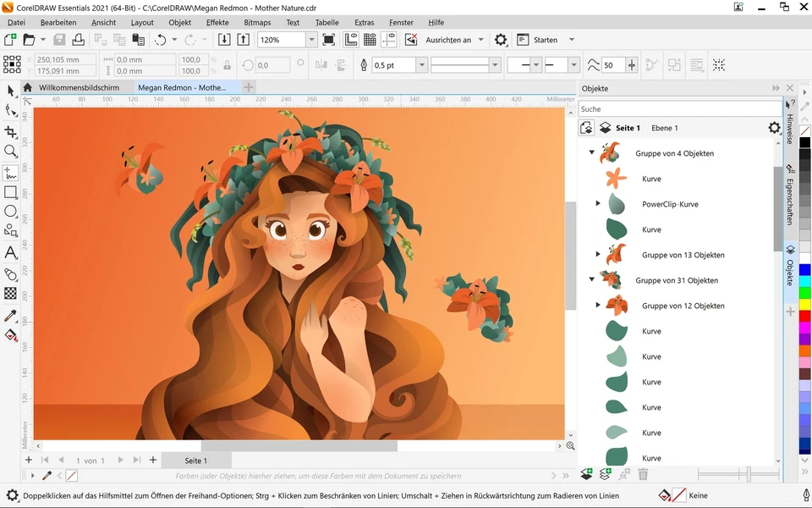
Task: Select the Rectangle tool
Action: click(11, 193)
